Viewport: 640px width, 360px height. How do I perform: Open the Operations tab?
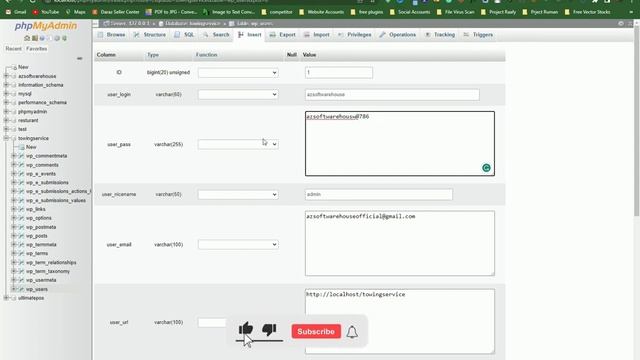coord(398,35)
